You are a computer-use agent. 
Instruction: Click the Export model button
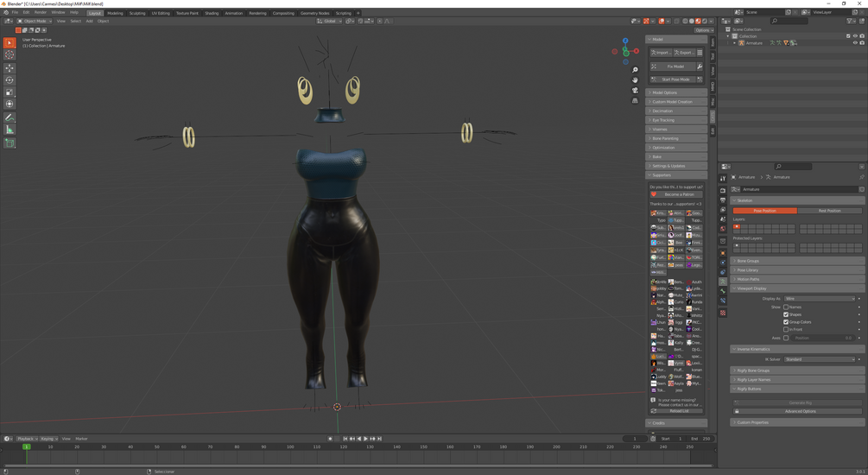pos(683,53)
